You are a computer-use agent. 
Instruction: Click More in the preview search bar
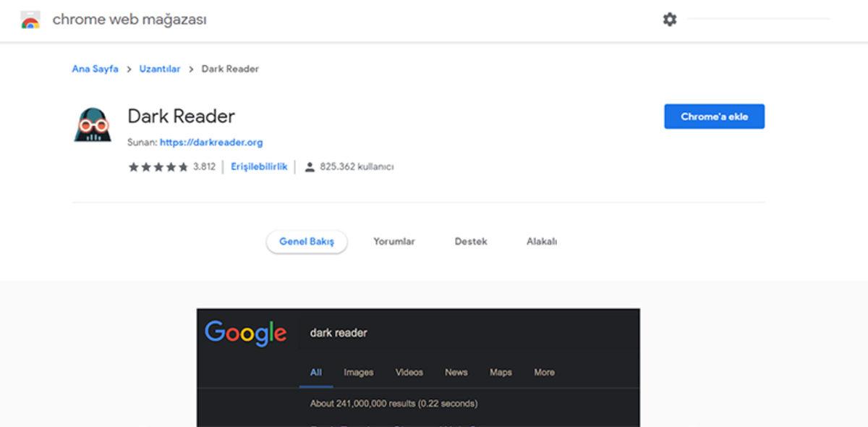click(x=544, y=372)
